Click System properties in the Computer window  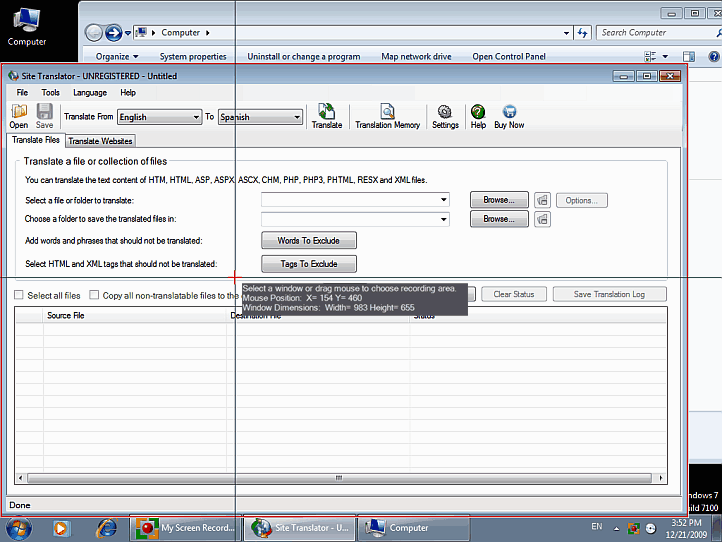coord(193,57)
